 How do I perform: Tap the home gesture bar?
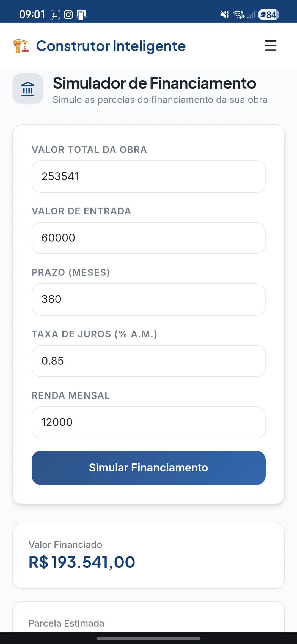(x=148, y=638)
